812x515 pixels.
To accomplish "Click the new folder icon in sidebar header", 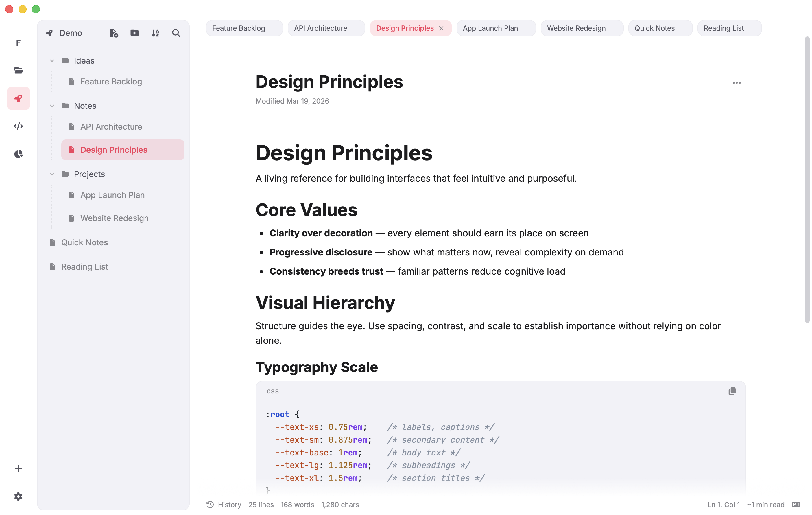I will point(134,33).
